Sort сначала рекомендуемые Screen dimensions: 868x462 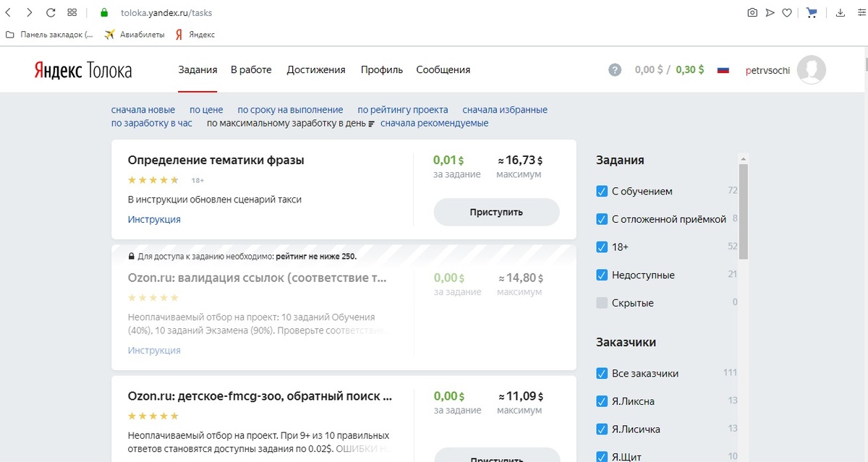(x=435, y=124)
